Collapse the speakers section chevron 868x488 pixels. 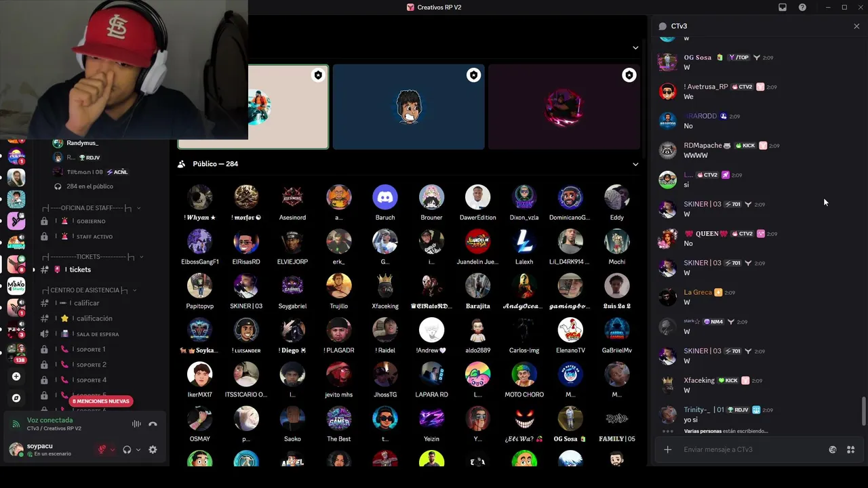click(635, 47)
